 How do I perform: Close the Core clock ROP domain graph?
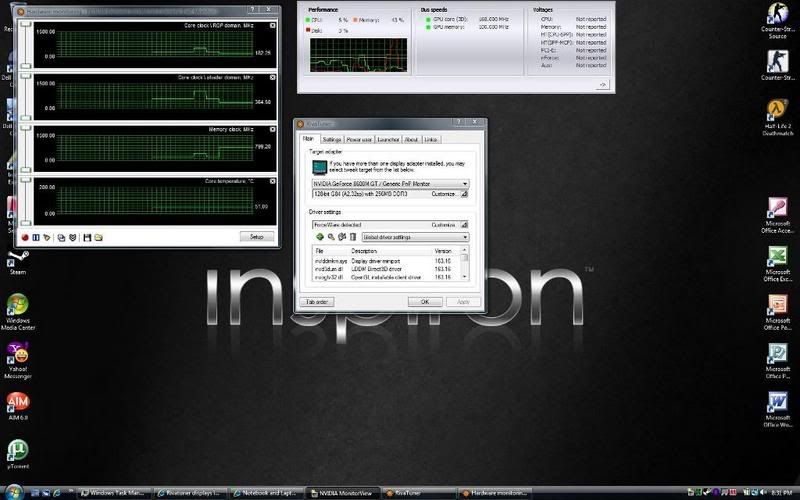click(x=272, y=25)
